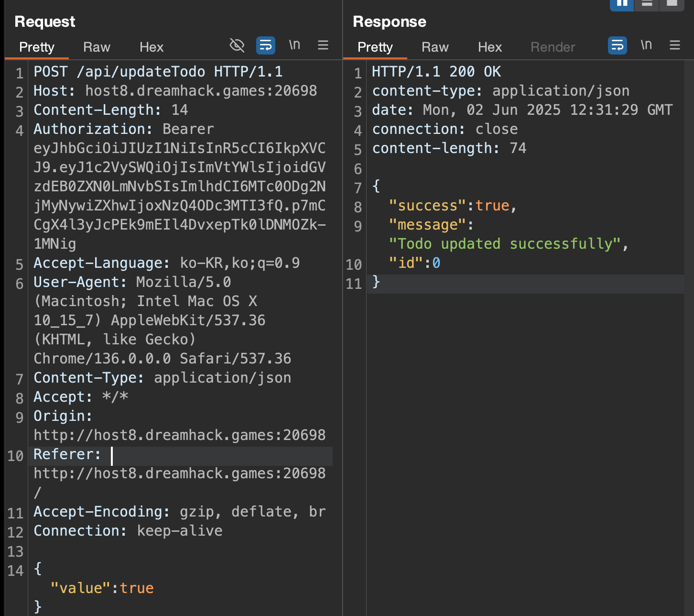Viewport: 694px width, 616px height.
Task: Click Content-Length value 14 in request
Action: (x=180, y=110)
